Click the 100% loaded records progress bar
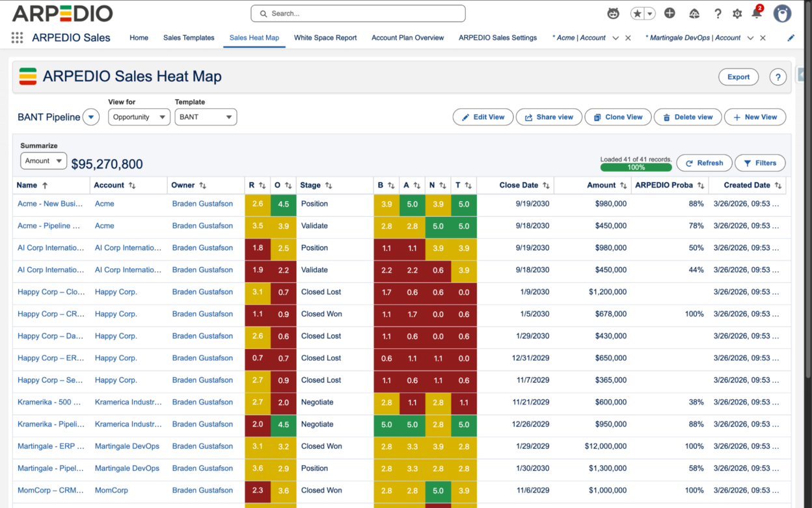Image resolution: width=812 pixels, height=508 pixels. click(x=636, y=167)
